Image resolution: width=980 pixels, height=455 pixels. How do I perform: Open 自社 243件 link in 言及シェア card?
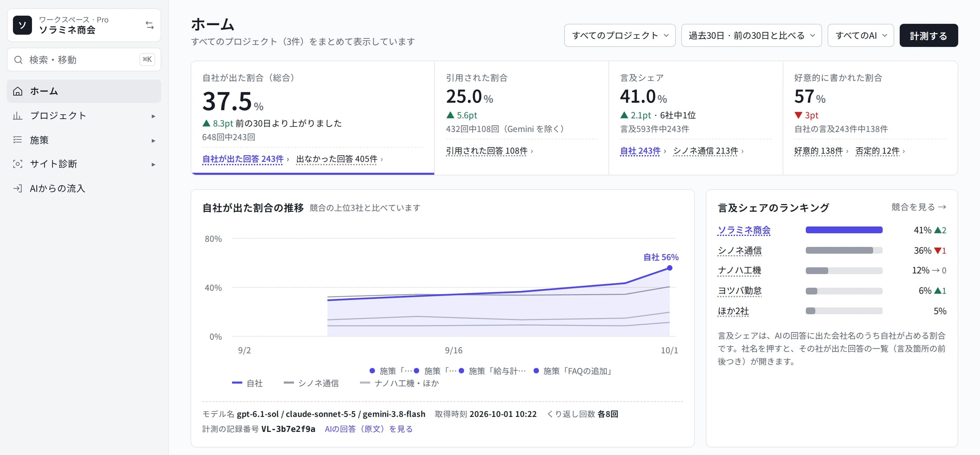[640, 151]
